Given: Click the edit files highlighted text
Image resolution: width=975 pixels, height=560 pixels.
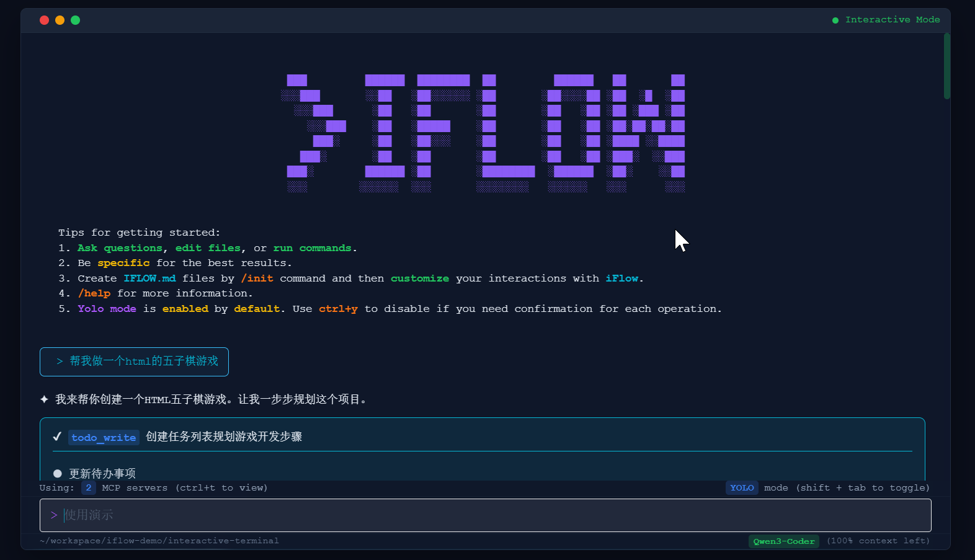Looking at the screenshot, I should click(x=208, y=248).
